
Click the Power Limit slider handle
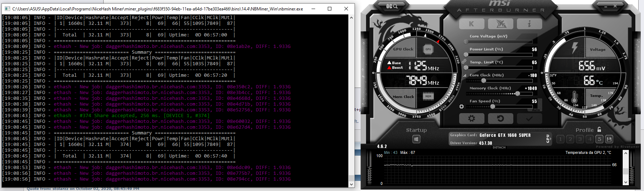point(466,55)
